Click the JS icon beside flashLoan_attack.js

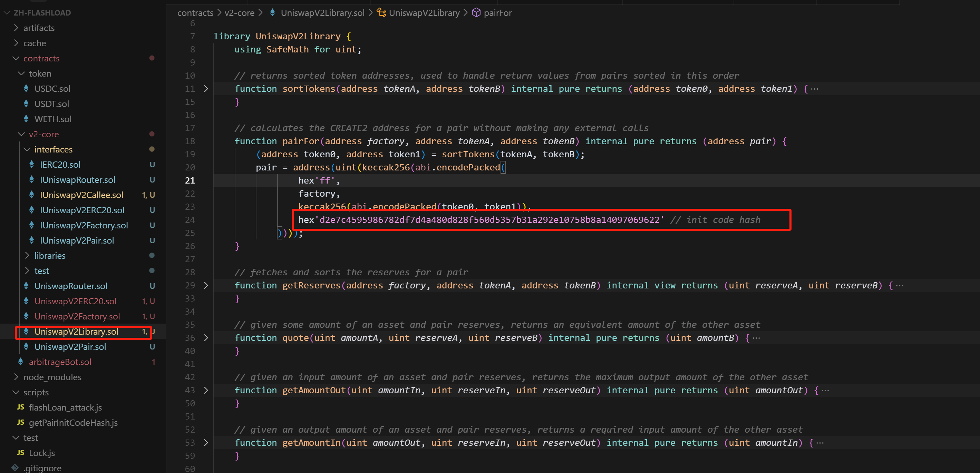pyautogui.click(x=21, y=407)
